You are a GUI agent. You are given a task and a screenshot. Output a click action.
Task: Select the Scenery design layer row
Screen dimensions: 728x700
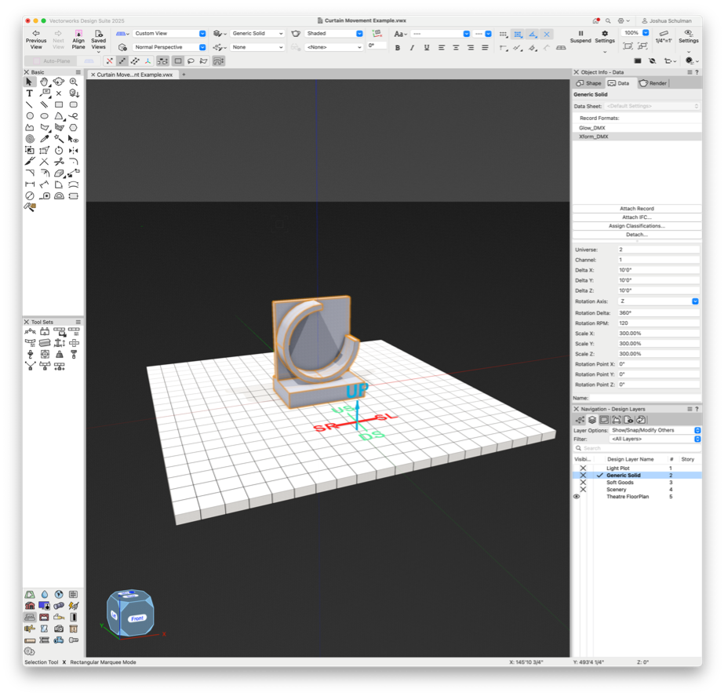point(617,490)
